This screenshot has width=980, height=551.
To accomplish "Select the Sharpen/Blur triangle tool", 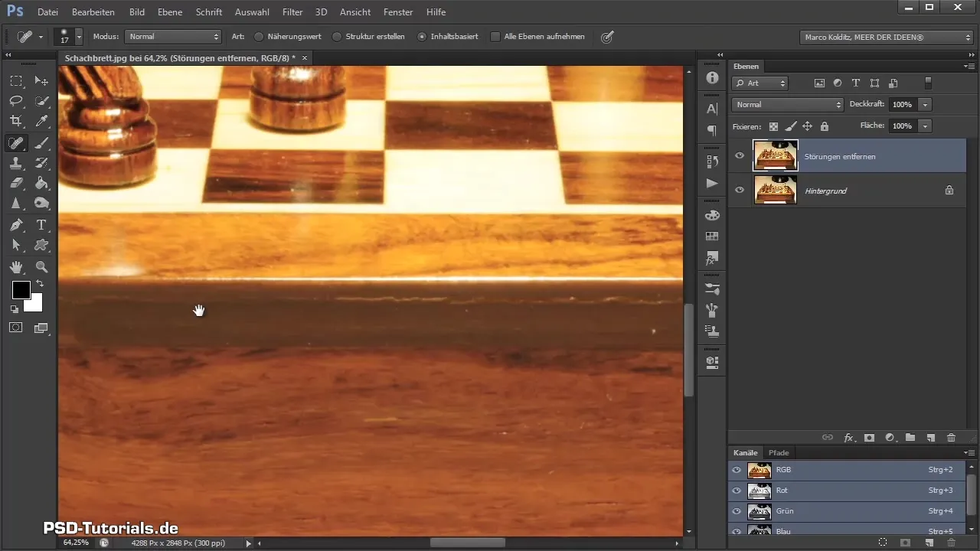I will pyautogui.click(x=16, y=204).
